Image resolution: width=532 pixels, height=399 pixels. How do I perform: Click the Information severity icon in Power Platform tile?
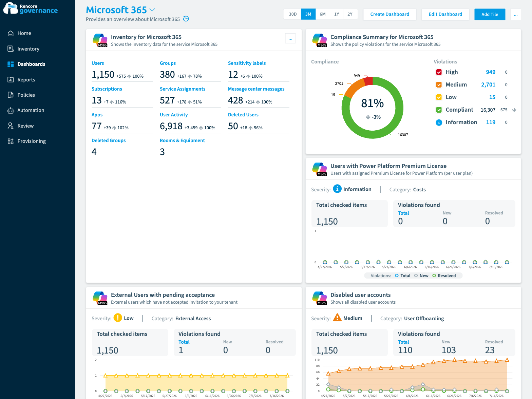coord(337,189)
